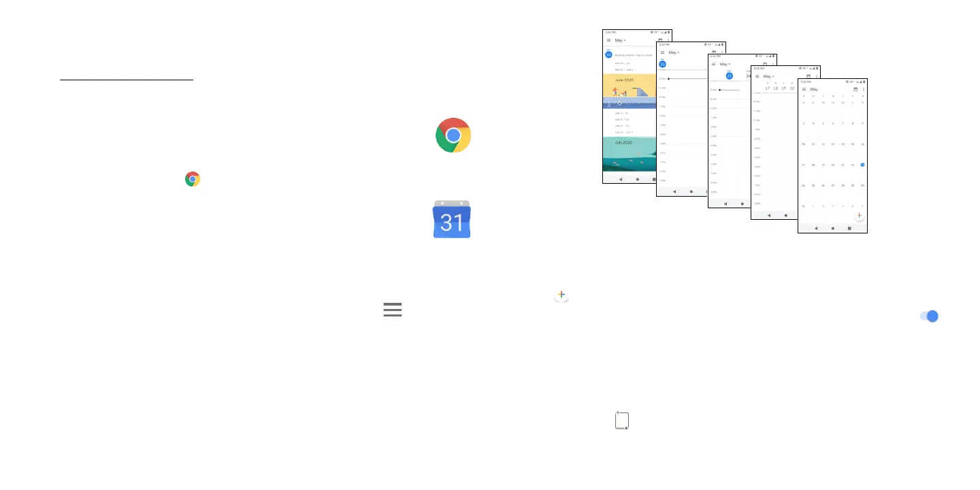
Task: Select date 17 in week view header
Action: (768, 88)
